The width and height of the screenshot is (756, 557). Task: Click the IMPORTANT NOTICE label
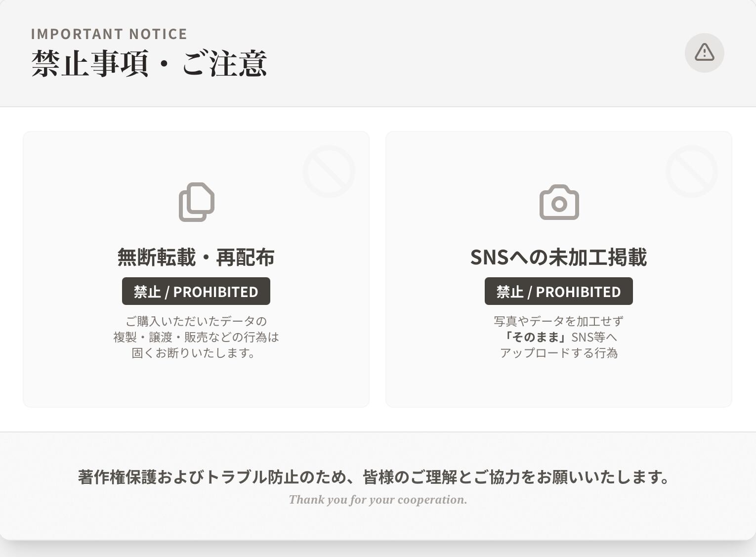(x=109, y=34)
